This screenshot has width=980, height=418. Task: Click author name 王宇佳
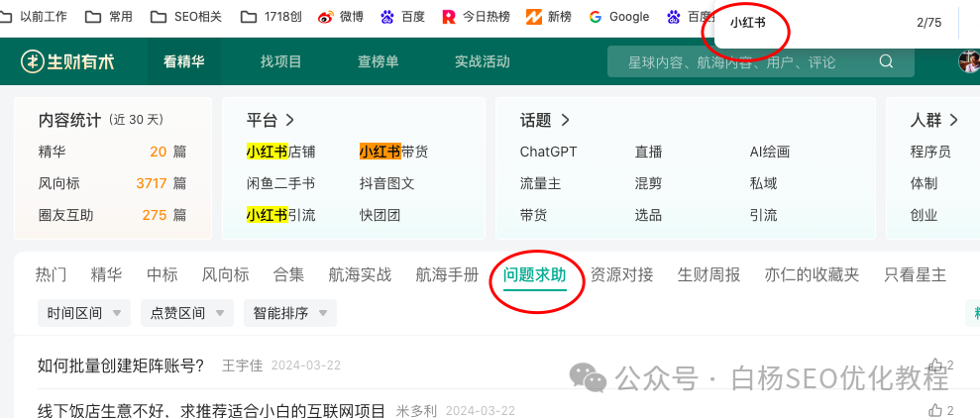[243, 366]
